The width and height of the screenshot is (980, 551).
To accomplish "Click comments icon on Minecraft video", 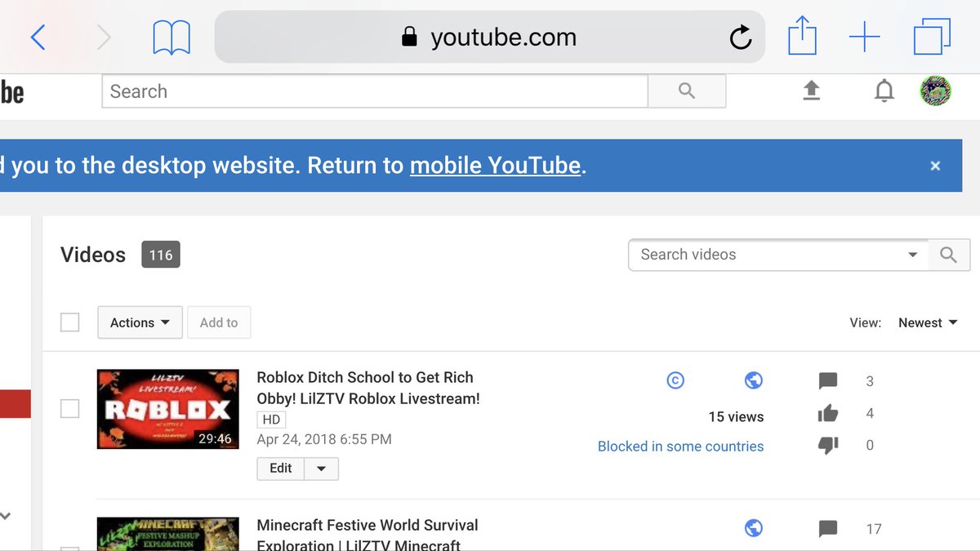I will click(x=828, y=529).
